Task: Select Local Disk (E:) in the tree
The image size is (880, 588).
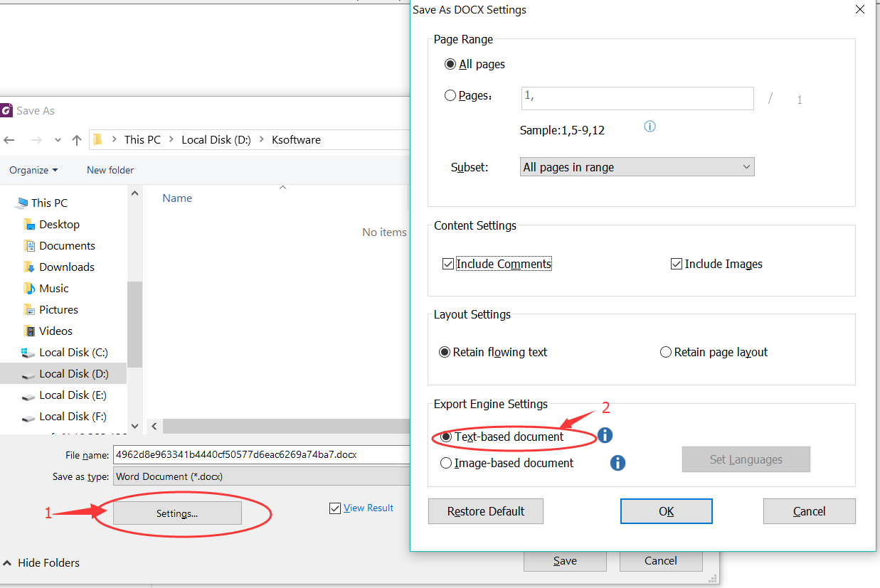Action: (x=73, y=395)
